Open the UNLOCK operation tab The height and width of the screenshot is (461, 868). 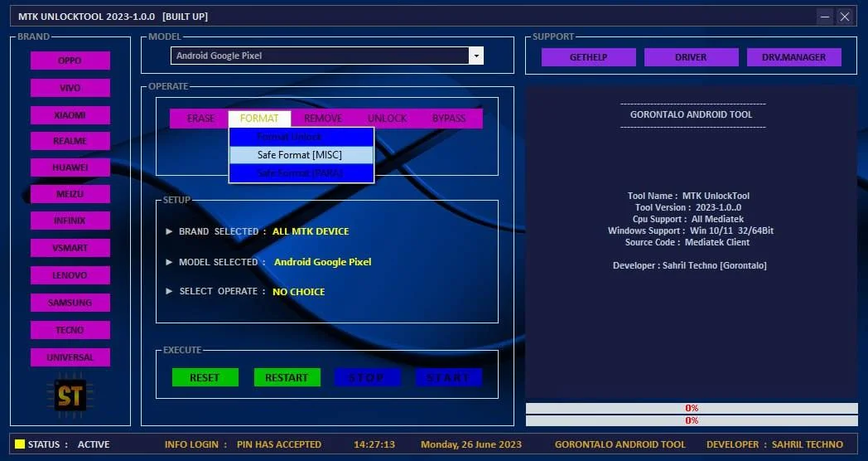[x=387, y=118]
